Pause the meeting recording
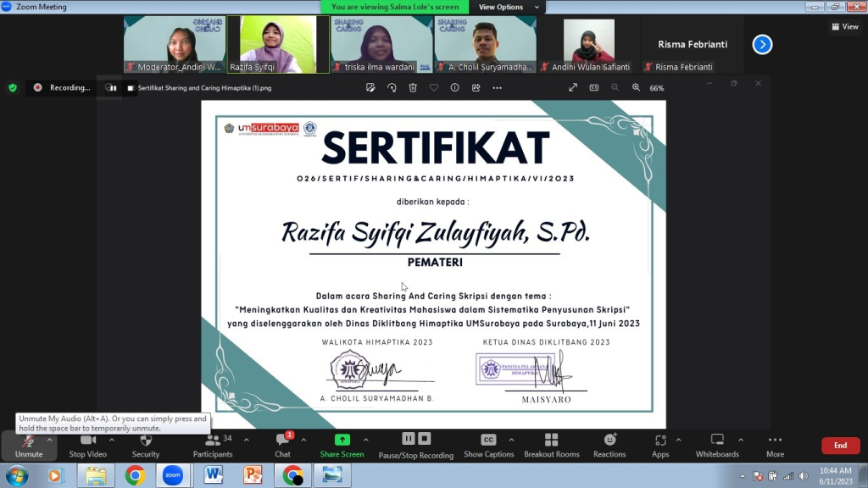 pos(409,439)
